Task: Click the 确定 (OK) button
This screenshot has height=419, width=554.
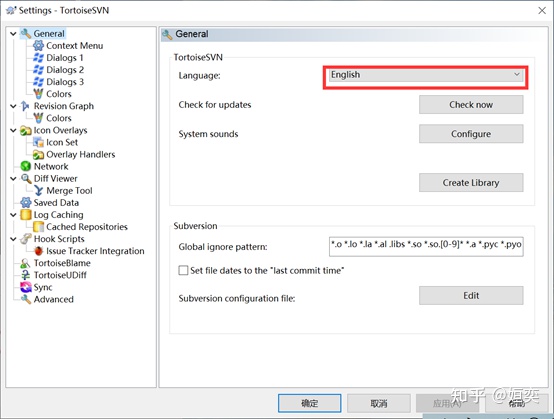Action: [x=310, y=403]
